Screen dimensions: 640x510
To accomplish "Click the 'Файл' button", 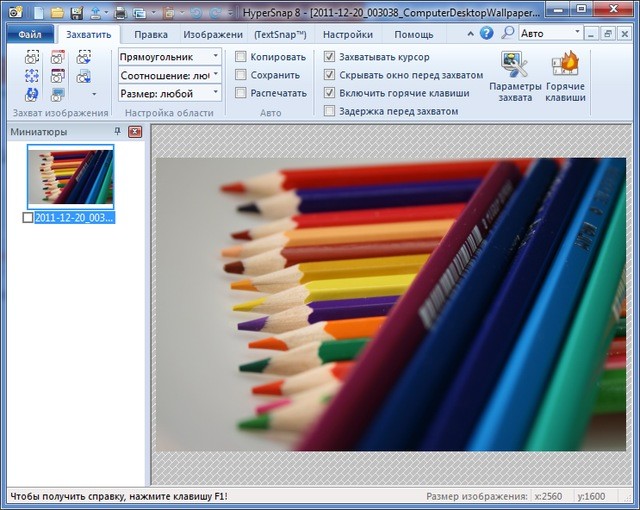I will click(x=29, y=34).
